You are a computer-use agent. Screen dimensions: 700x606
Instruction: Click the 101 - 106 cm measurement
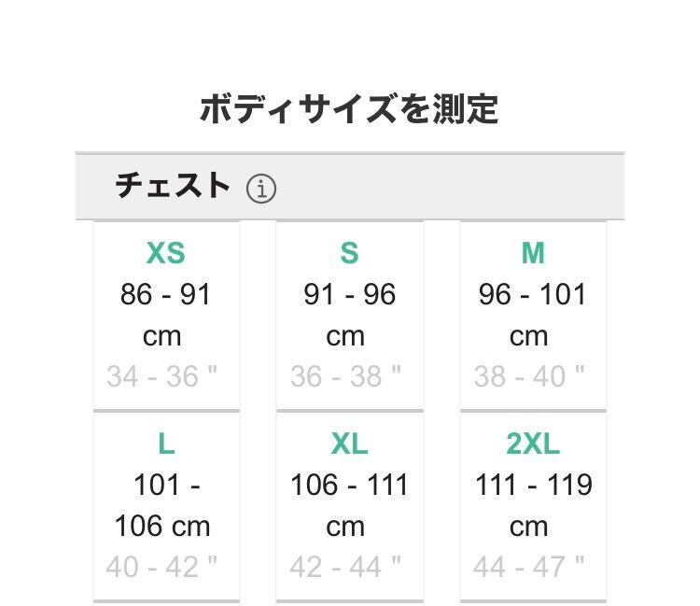166,505
